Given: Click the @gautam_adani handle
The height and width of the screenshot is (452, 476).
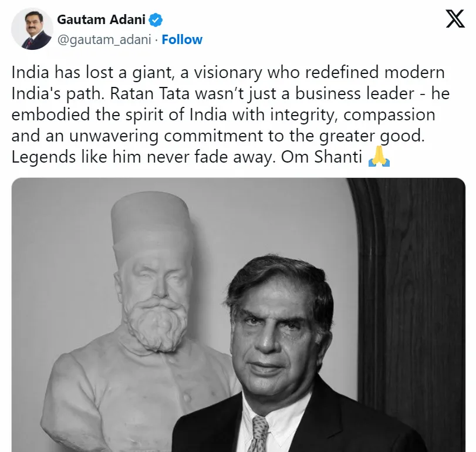Looking at the screenshot, I should click(x=104, y=39).
